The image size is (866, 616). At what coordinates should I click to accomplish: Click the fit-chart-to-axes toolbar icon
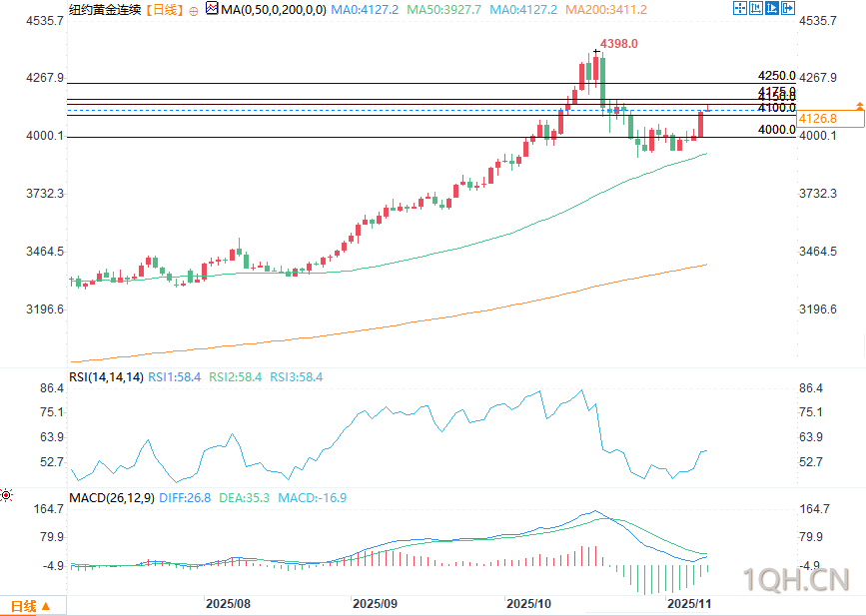coord(755,8)
